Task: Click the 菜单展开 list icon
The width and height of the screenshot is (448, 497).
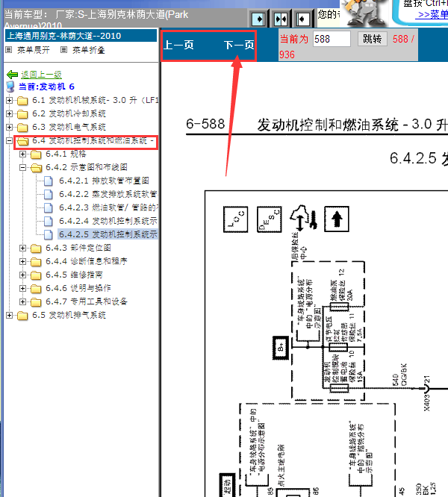Action: [x=9, y=50]
